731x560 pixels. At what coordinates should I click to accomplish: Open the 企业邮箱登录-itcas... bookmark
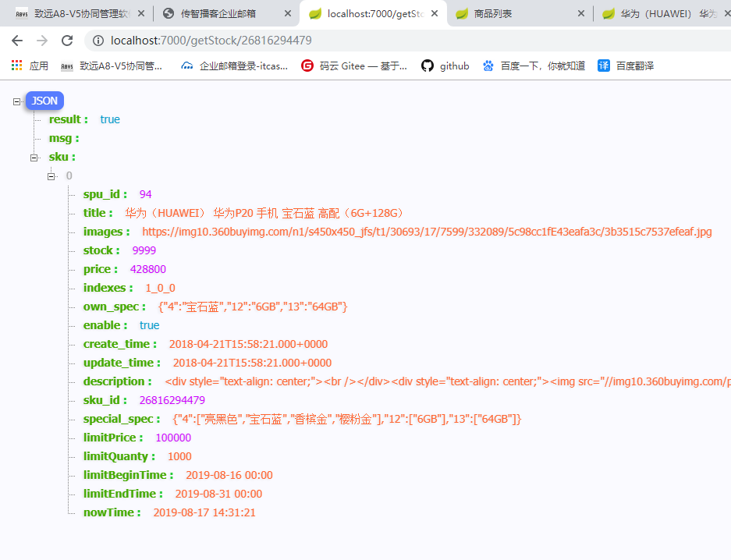point(234,66)
